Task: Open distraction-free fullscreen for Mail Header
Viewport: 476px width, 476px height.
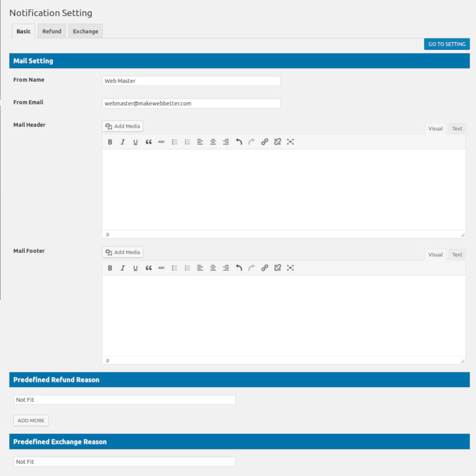Action: click(x=290, y=141)
